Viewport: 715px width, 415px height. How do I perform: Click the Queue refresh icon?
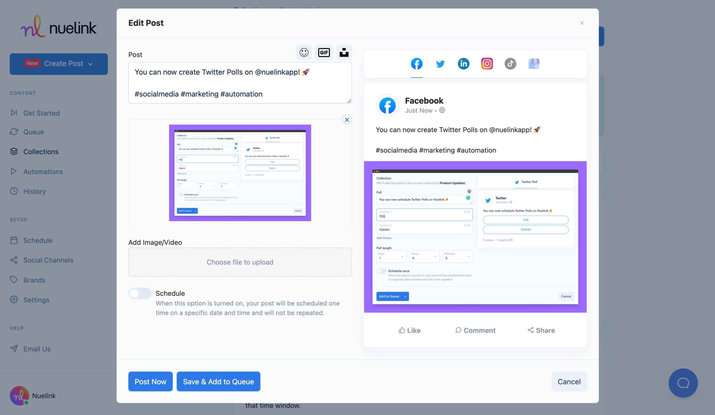click(14, 132)
